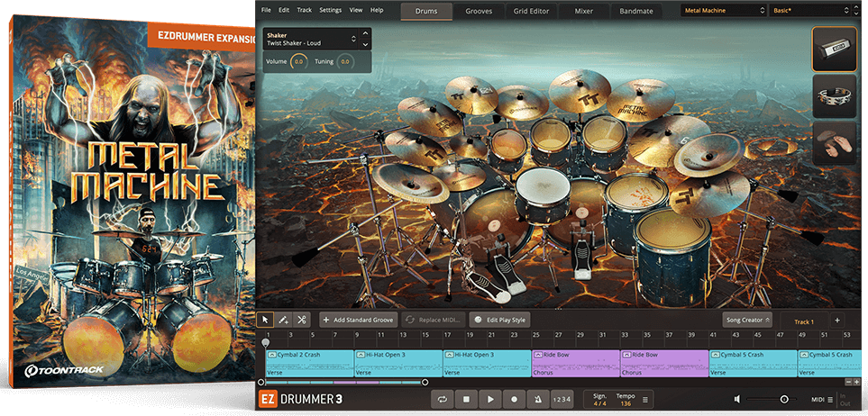Toggle the loop playback button
The height and width of the screenshot is (416, 868).
pos(442,399)
